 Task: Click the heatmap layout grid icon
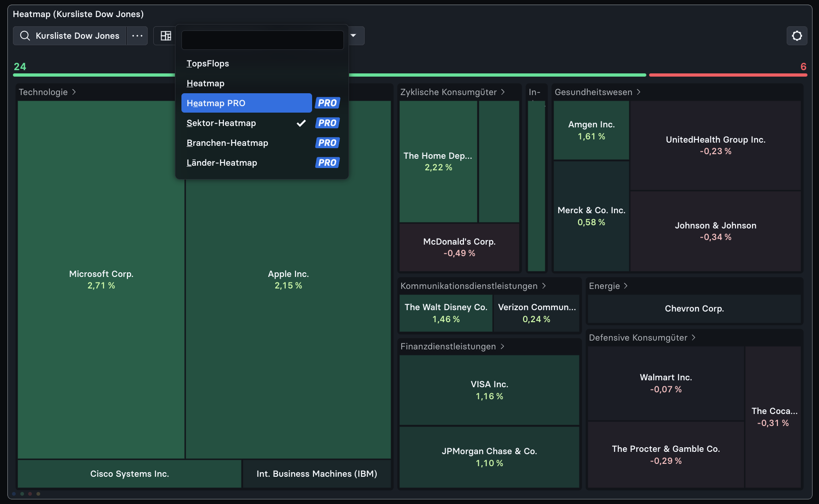(166, 36)
